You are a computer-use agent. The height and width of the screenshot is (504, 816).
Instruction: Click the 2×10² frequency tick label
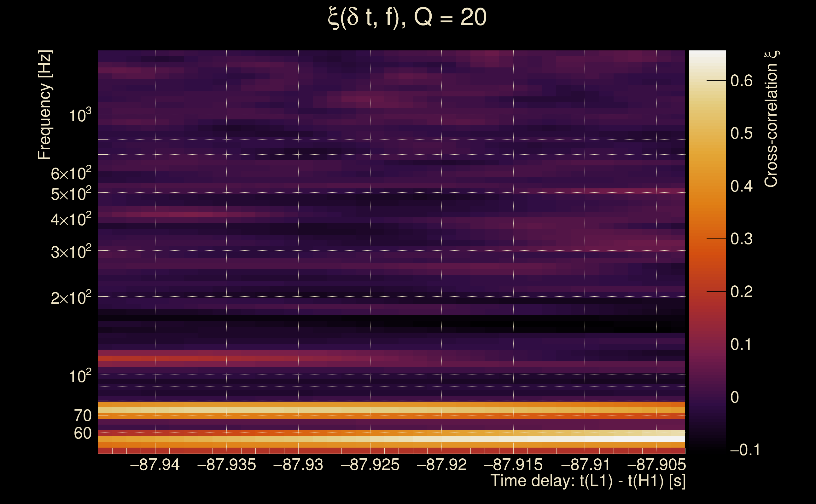(x=71, y=298)
